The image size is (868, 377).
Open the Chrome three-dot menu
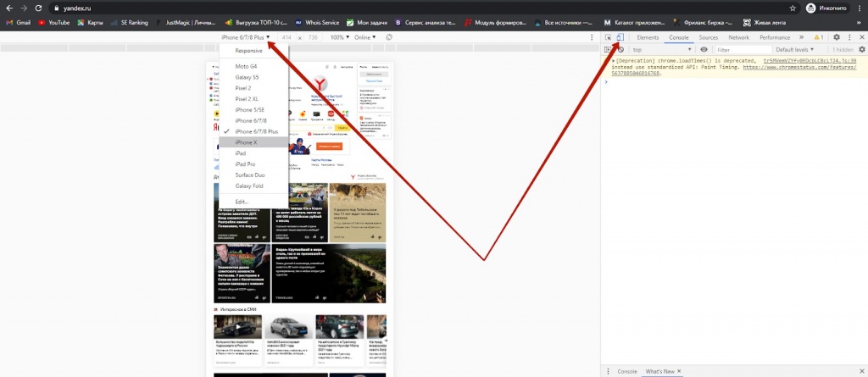860,8
